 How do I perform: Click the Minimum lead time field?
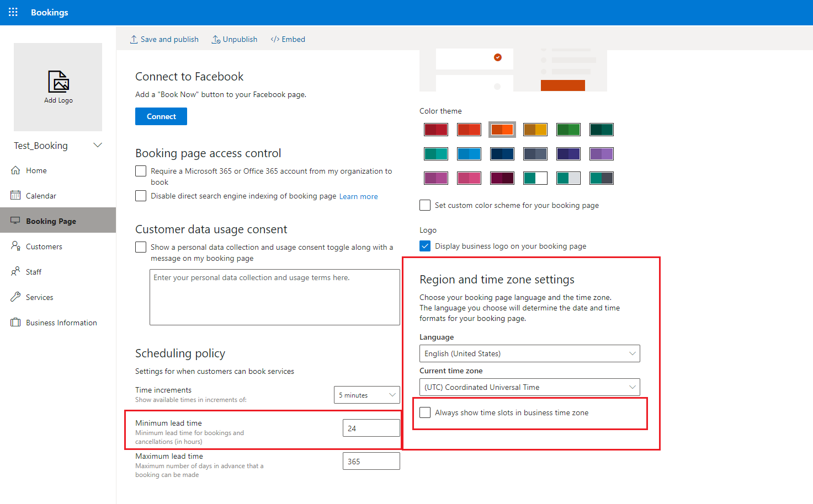pos(371,428)
